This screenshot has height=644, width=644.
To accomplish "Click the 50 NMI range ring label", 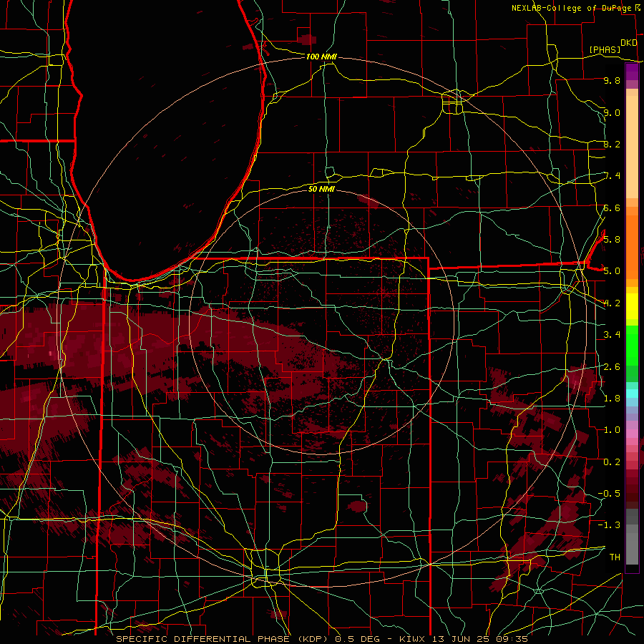I will pos(321,189).
